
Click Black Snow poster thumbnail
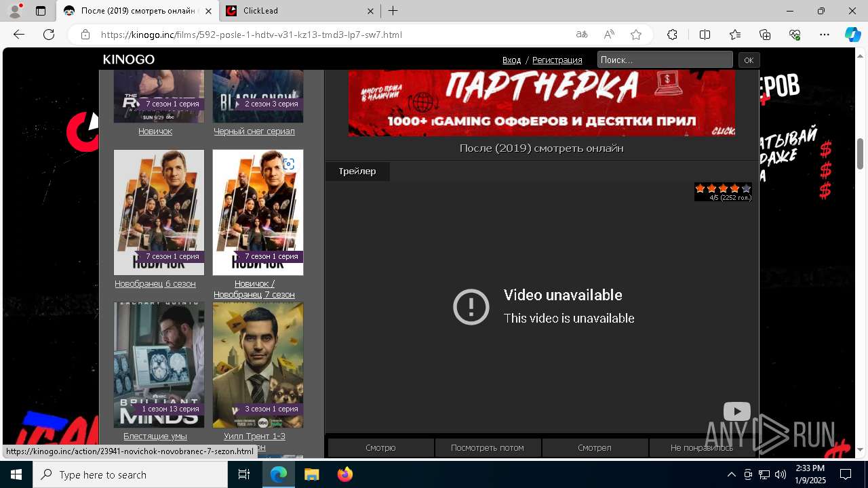[258, 96]
